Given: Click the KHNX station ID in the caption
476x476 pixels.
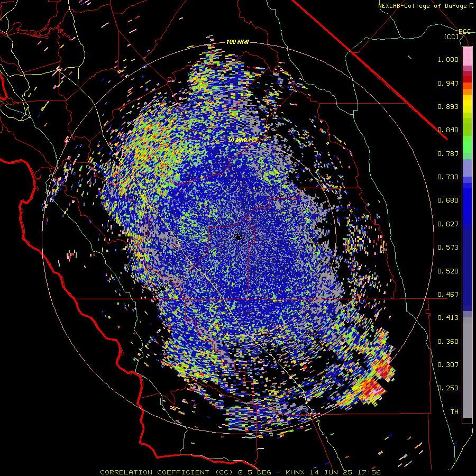Looking at the screenshot, I should pyautogui.click(x=296, y=472).
